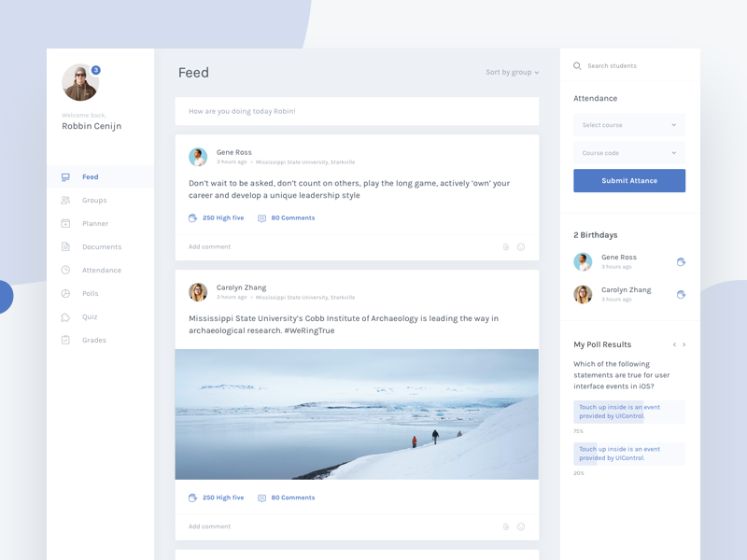Switch to the Feed section

pos(91,176)
